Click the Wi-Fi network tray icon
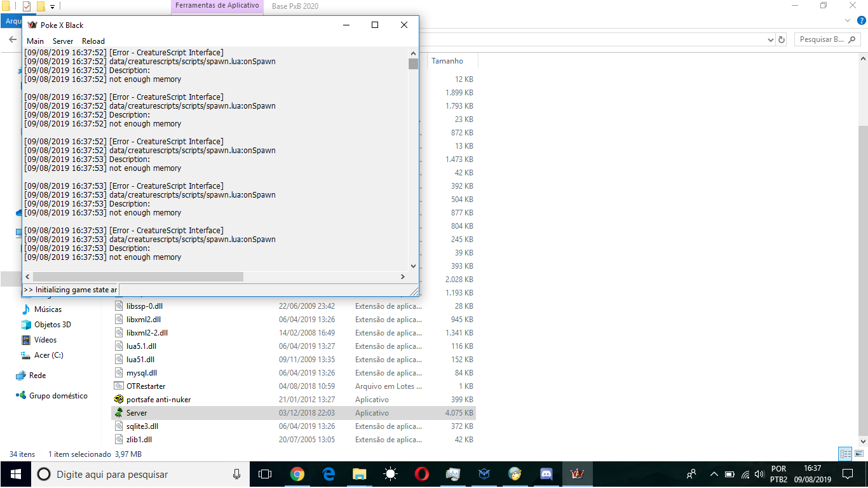Image resolution: width=868 pixels, height=488 pixels. [744, 474]
